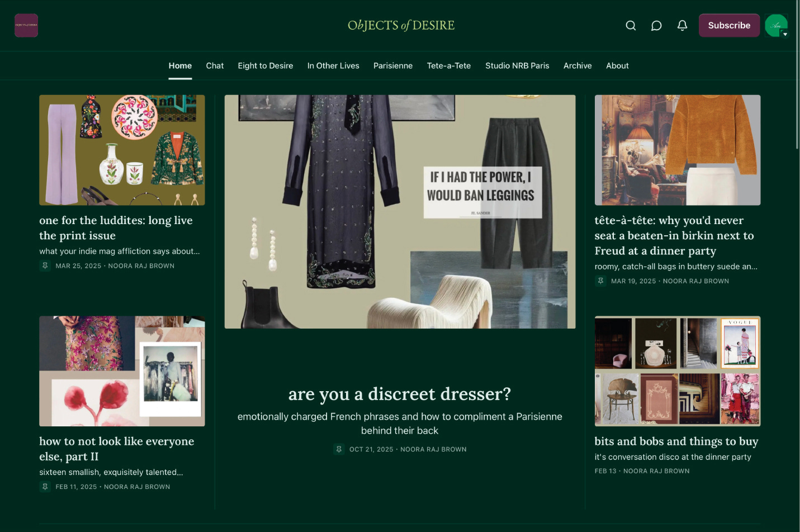Click the Objects of Desire site title

[x=401, y=26]
